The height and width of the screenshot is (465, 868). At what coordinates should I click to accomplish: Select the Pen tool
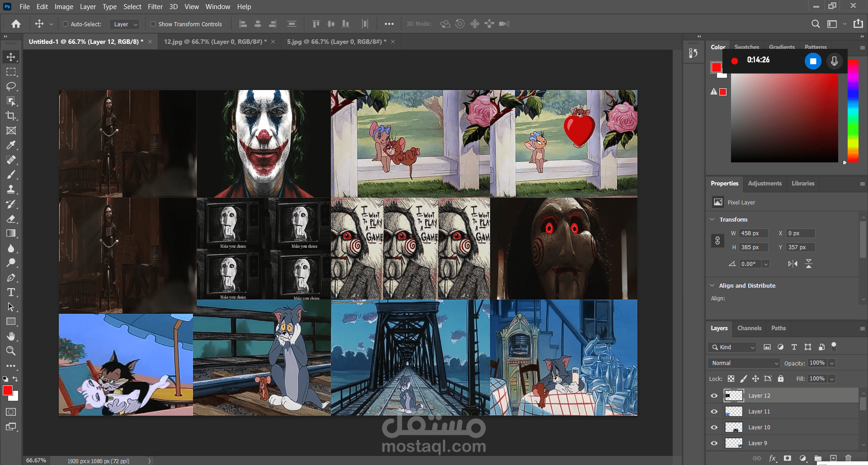11,278
